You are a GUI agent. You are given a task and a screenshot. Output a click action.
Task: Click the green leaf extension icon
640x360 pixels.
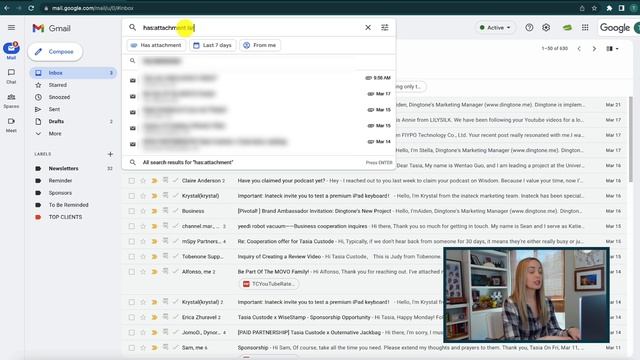[567, 27]
